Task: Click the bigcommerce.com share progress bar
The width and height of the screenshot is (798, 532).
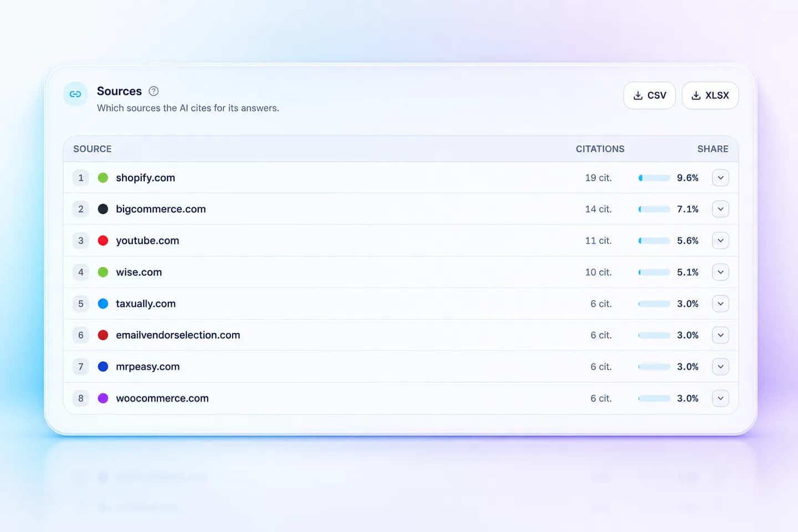Action: click(x=654, y=209)
